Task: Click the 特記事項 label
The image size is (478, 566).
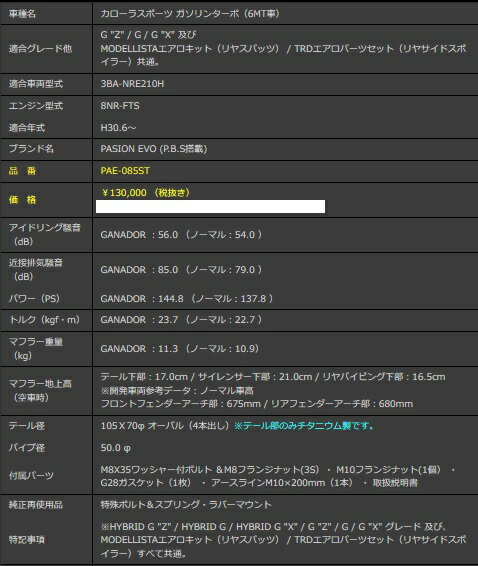Action: [x=27, y=540]
